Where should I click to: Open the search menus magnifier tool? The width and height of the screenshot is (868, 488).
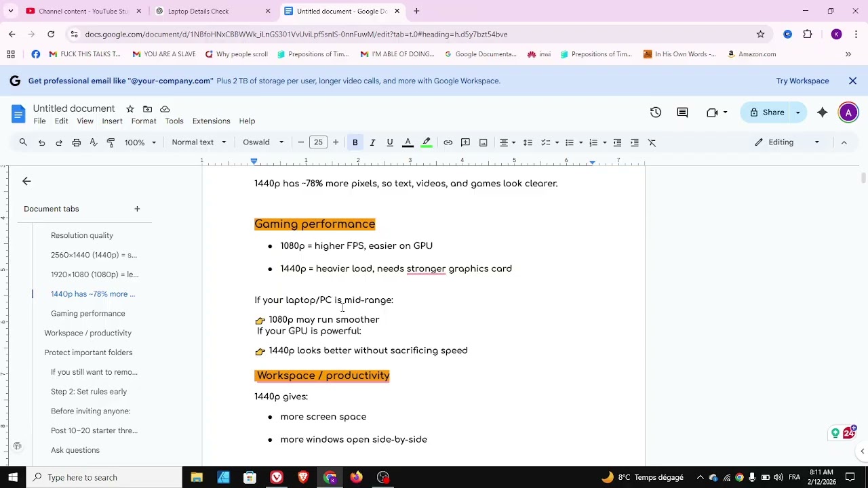[x=23, y=142]
